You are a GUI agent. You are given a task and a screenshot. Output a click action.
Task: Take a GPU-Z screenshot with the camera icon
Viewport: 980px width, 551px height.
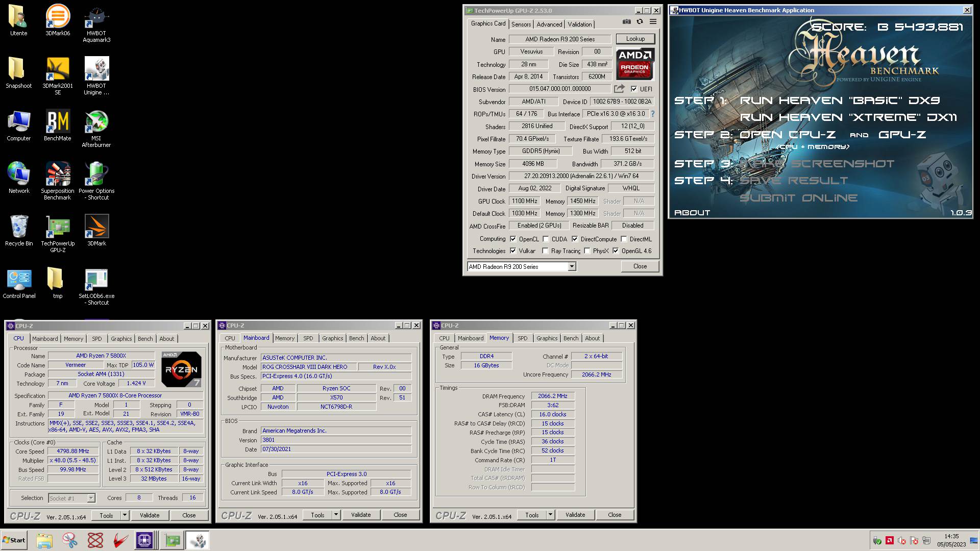coord(626,21)
